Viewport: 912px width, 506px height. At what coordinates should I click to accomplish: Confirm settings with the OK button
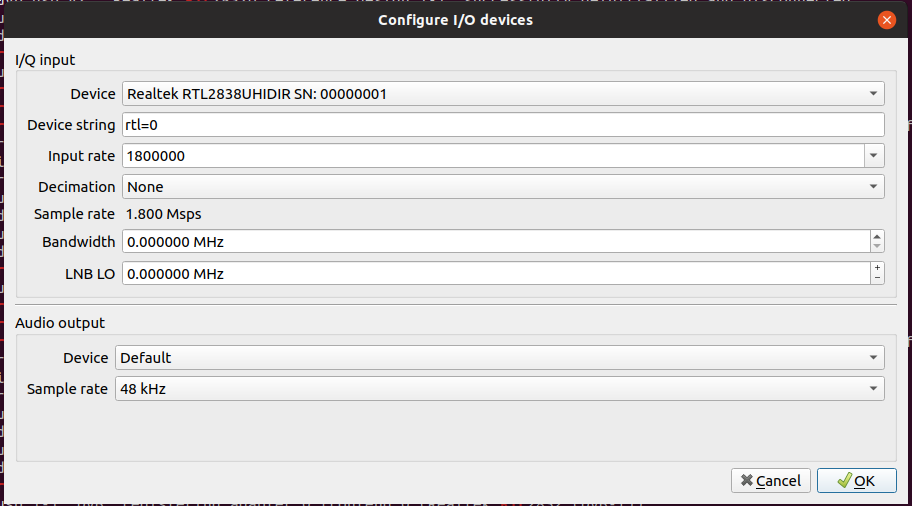(x=857, y=480)
